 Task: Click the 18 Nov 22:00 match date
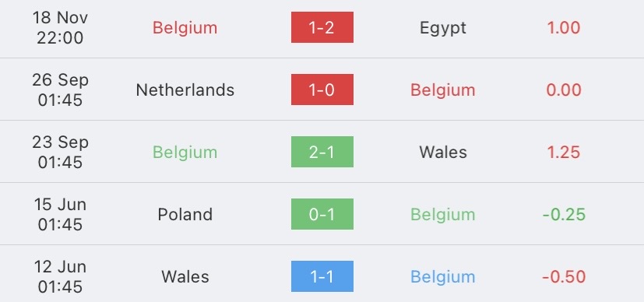(60, 28)
